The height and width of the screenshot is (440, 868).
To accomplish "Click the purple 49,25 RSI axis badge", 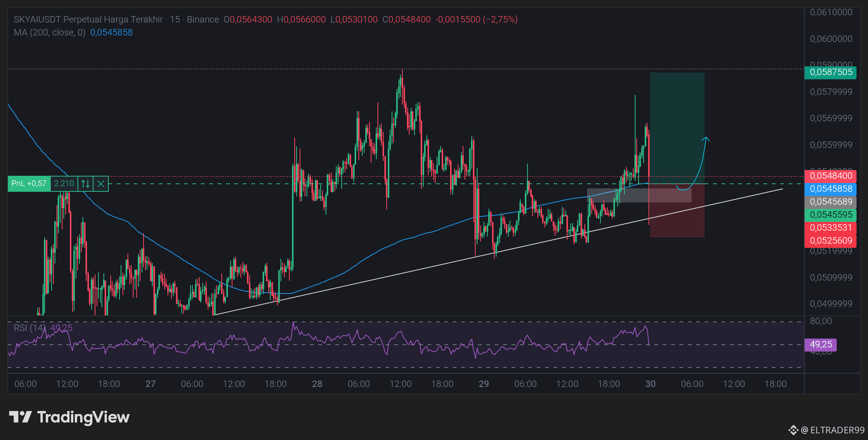I will pos(821,345).
